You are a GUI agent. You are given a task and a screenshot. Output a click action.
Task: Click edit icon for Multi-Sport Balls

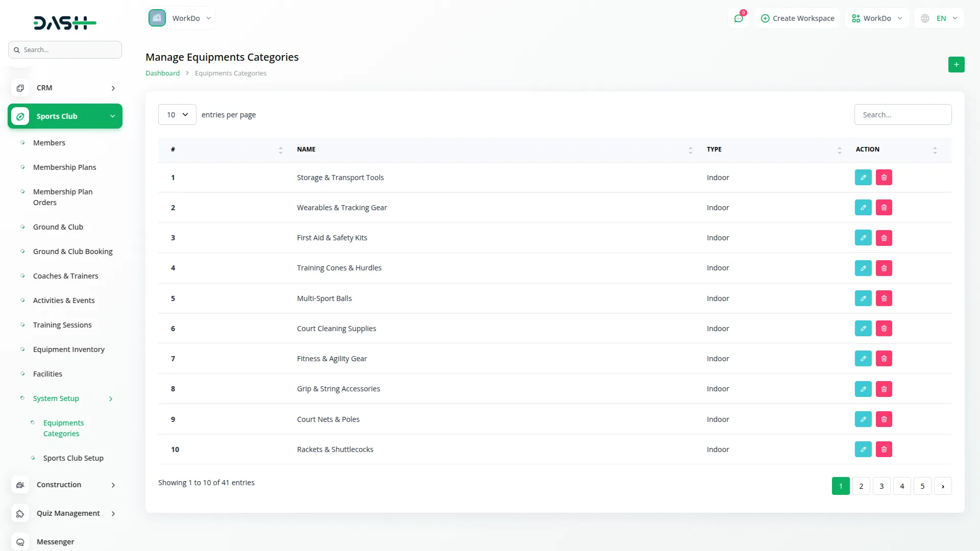pos(863,298)
